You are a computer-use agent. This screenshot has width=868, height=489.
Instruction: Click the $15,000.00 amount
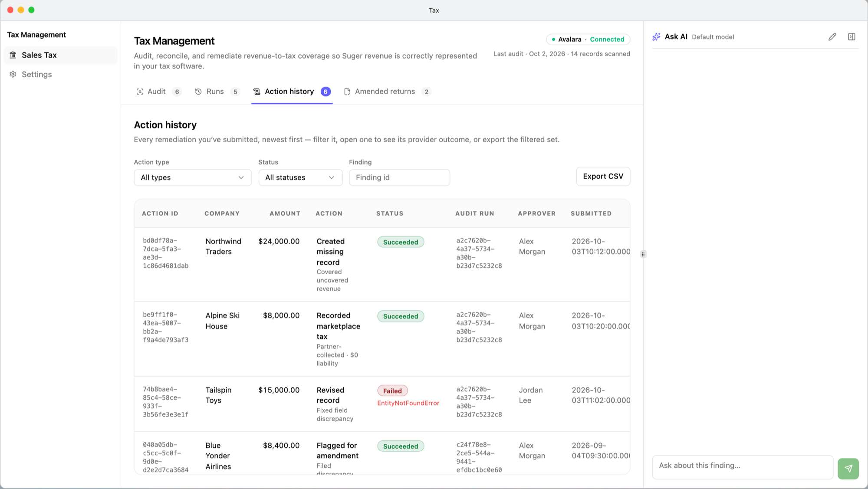click(x=279, y=390)
